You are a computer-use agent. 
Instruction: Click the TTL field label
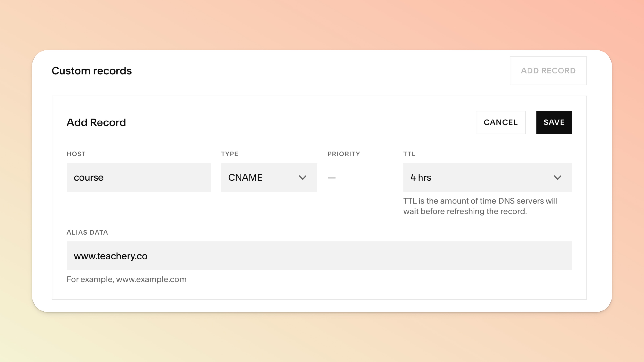coord(409,154)
